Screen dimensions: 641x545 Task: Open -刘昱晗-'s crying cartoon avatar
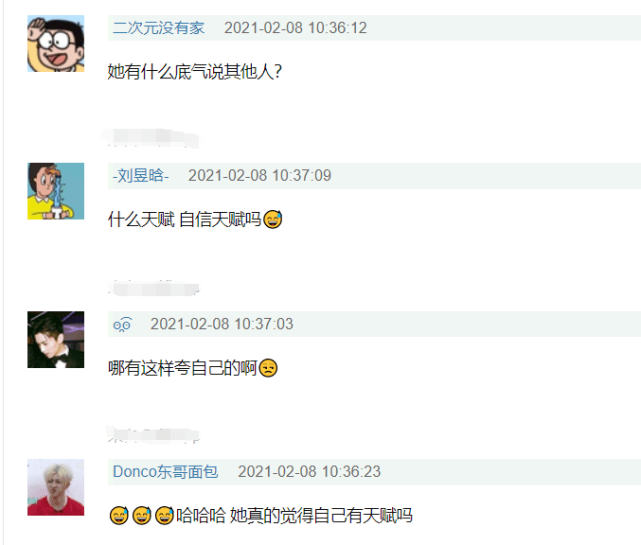[x=56, y=191]
